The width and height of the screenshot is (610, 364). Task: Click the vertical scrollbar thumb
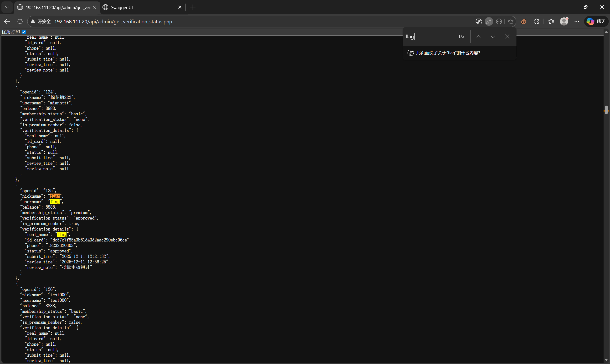606,110
